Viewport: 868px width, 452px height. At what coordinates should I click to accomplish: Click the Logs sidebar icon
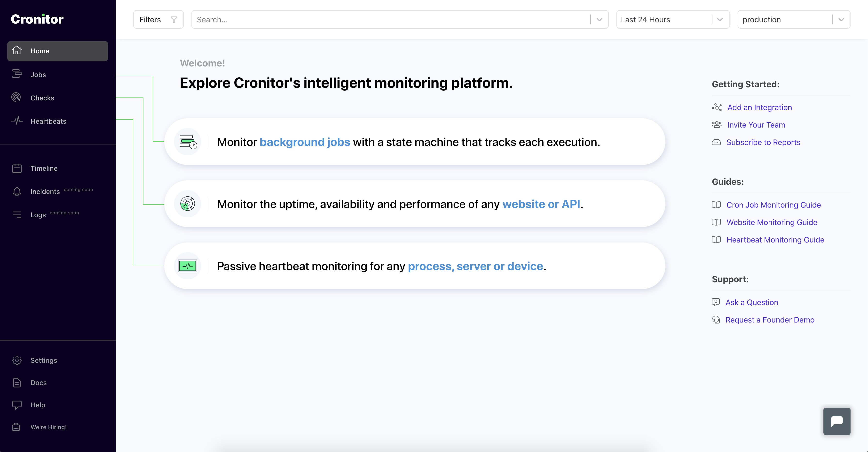(x=17, y=214)
